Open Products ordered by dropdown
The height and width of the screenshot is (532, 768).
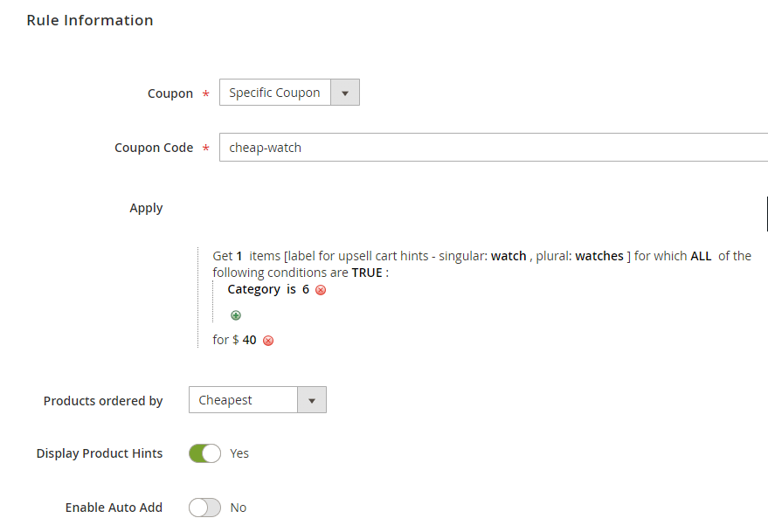pos(258,400)
